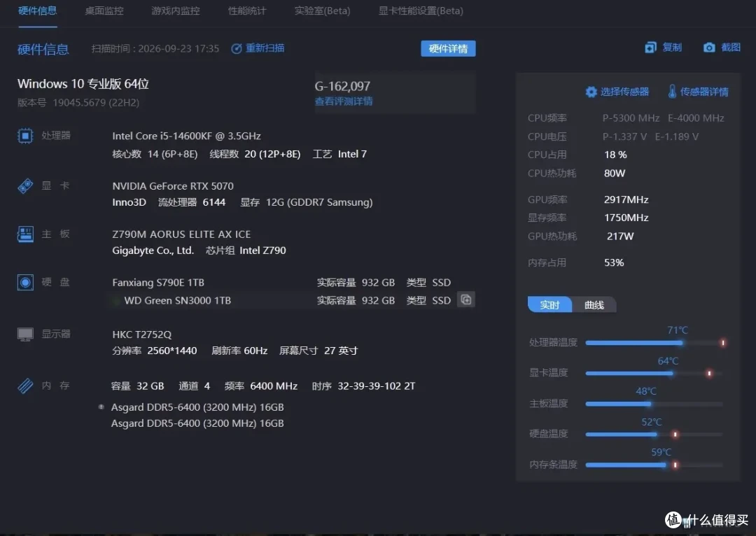The image size is (756, 536).
Task: Click the first Asgard DDR5-6400 16GB row
Action: (x=197, y=407)
